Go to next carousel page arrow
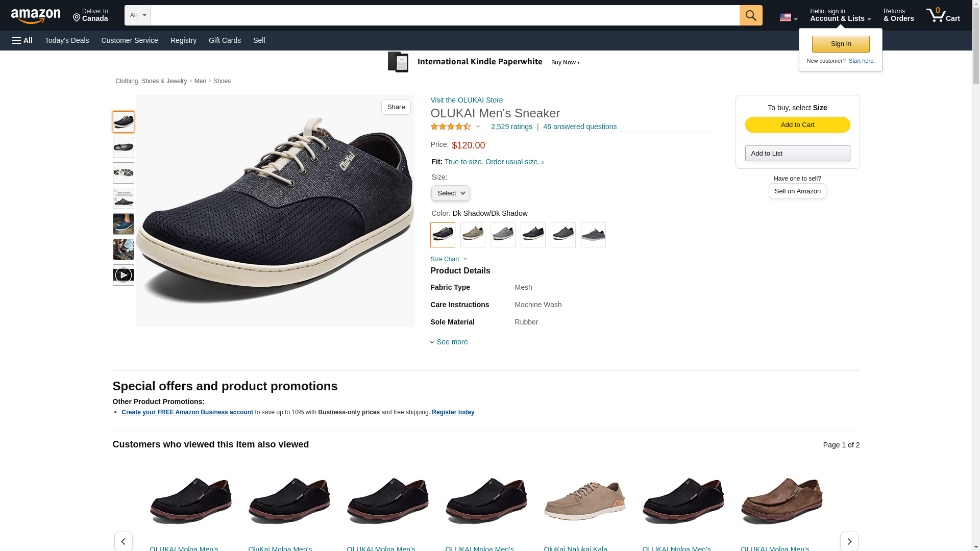 click(x=849, y=541)
